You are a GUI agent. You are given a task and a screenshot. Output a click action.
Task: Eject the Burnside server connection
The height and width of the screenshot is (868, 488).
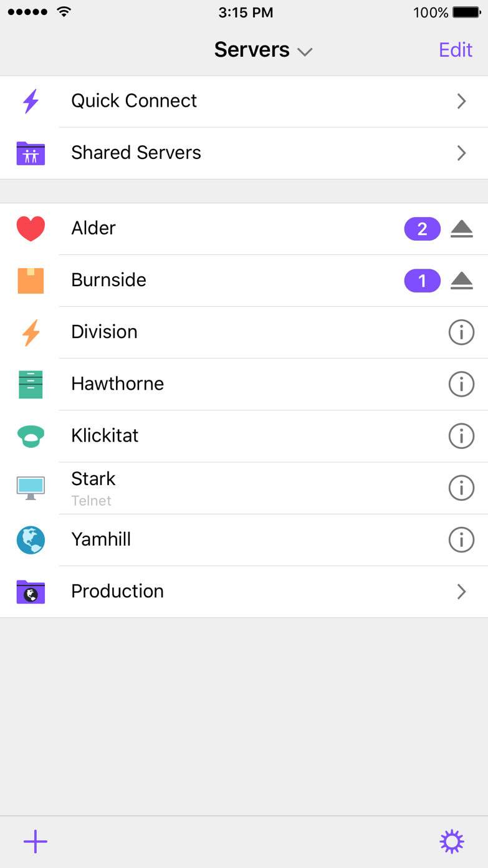point(461,281)
